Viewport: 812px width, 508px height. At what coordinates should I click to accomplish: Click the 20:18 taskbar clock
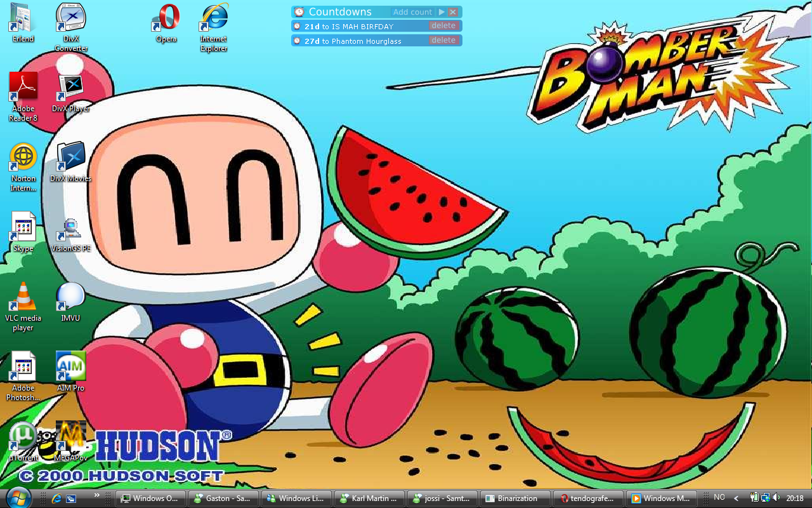point(795,498)
